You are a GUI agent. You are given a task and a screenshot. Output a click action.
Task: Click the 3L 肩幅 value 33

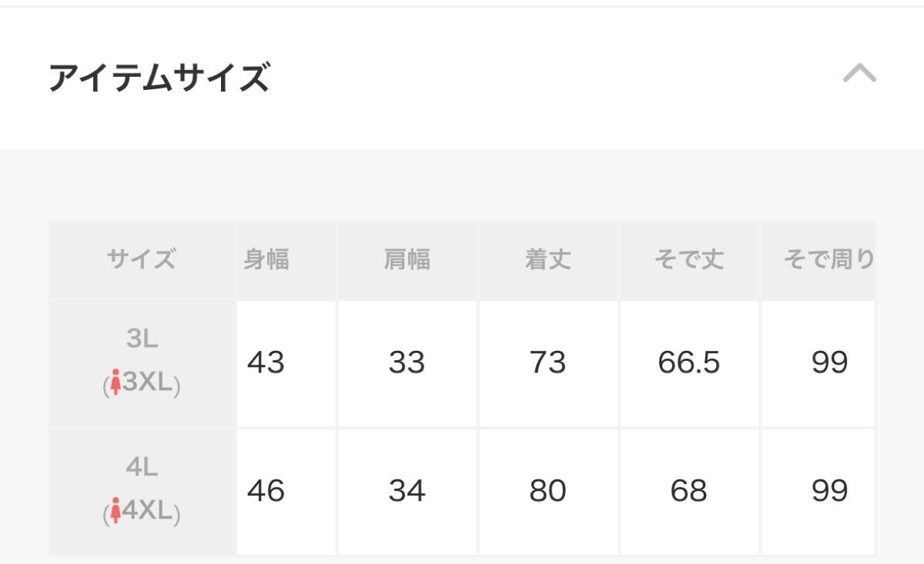(407, 362)
